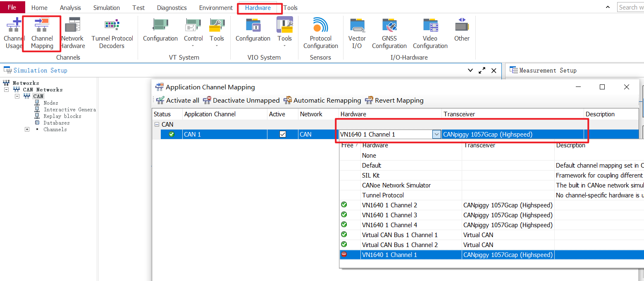Select Replay blocks tree item
The height and width of the screenshot is (281, 644).
(x=62, y=116)
